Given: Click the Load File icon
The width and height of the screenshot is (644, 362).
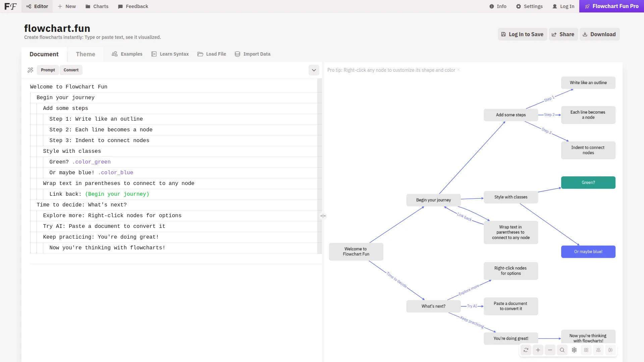Looking at the screenshot, I should click(x=201, y=54).
